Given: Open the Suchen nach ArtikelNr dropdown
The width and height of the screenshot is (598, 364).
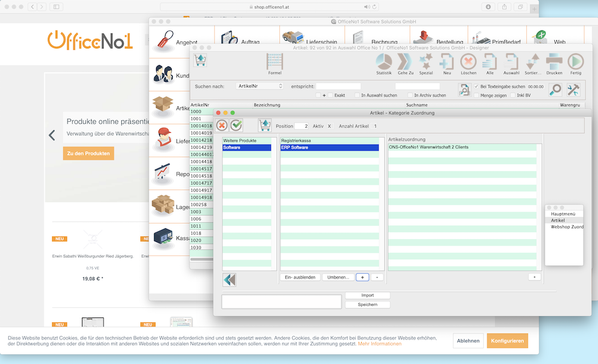Looking at the screenshot, I should pos(260,86).
